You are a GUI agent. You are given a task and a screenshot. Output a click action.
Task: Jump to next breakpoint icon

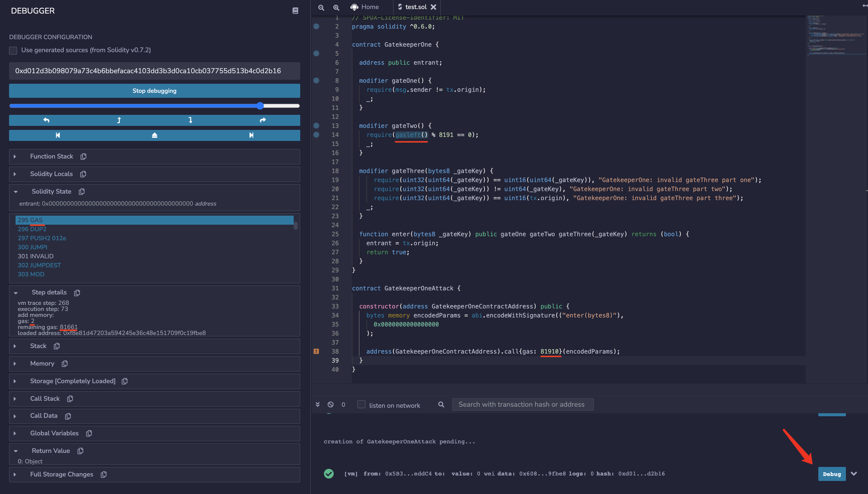(x=251, y=135)
